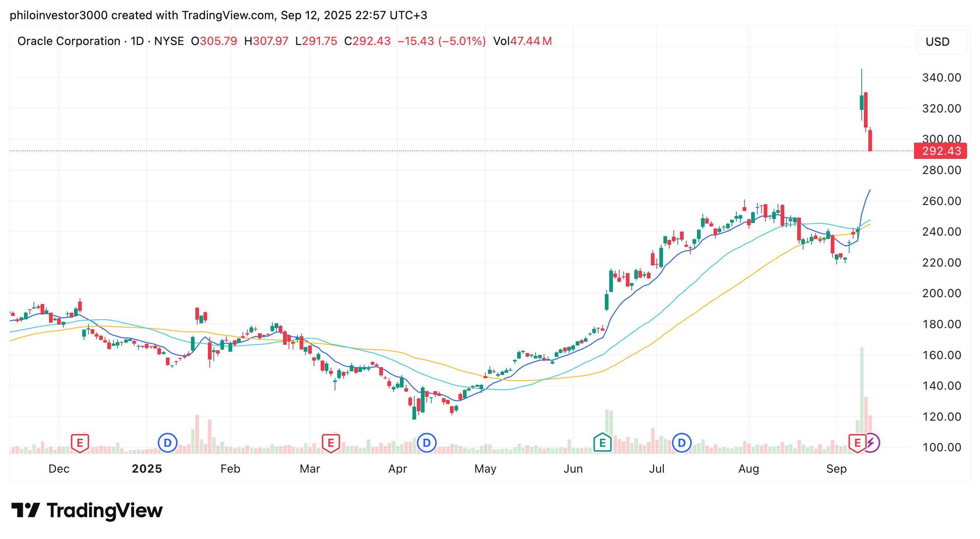Click the C292.43 close value in the legend

coord(367,41)
